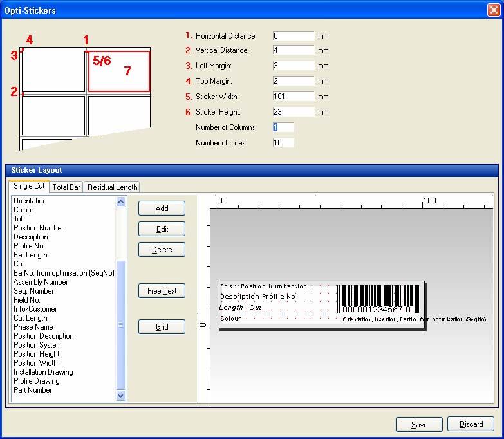The image size is (504, 439).
Task: Select Position Width list entry
Action: (x=35, y=363)
